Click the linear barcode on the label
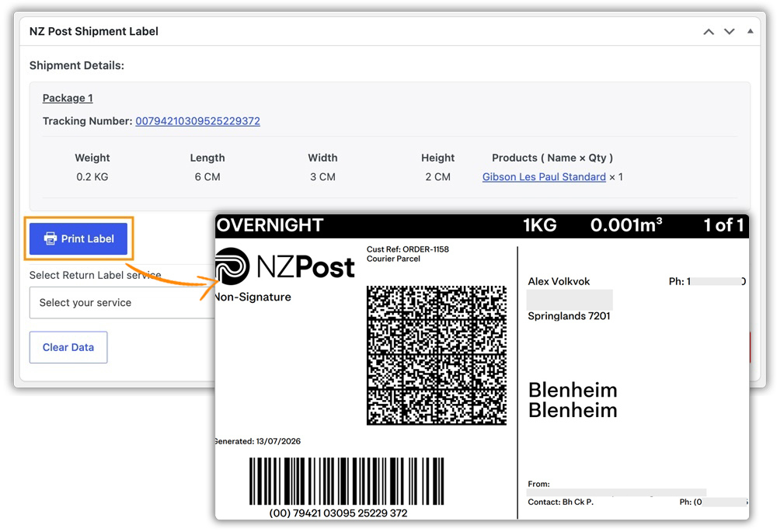 click(x=347, y=481)
